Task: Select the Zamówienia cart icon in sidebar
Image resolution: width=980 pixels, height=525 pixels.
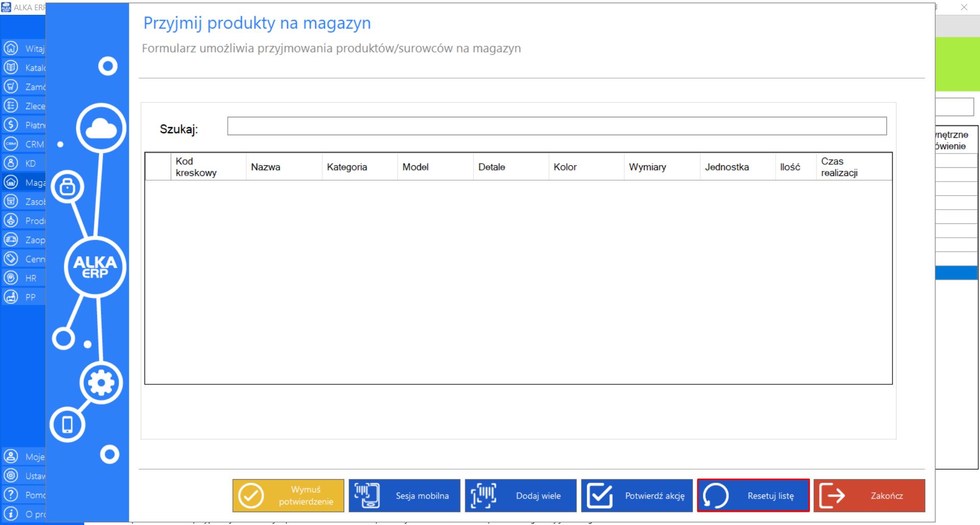Action: [x=11, y=86]
